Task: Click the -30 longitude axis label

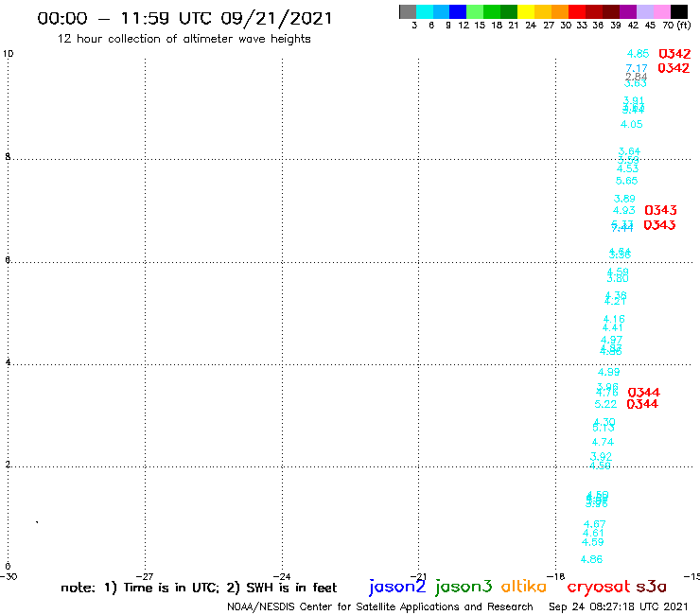Action: [x=9, y=577]
